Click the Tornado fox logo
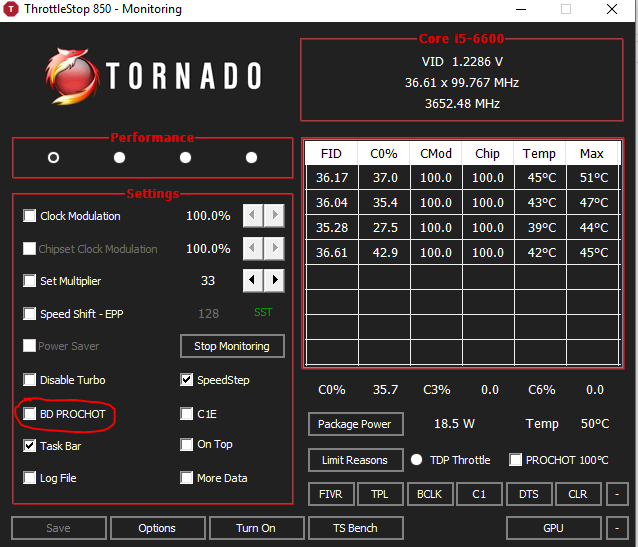638x547 pixels. pos(72,76)
